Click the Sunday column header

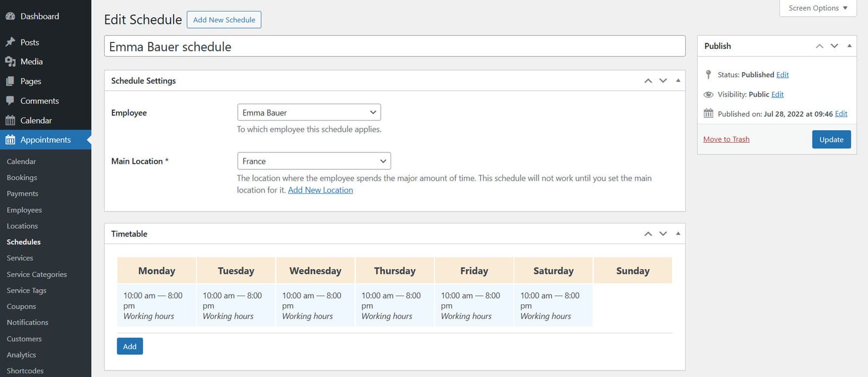coord(633,271)
